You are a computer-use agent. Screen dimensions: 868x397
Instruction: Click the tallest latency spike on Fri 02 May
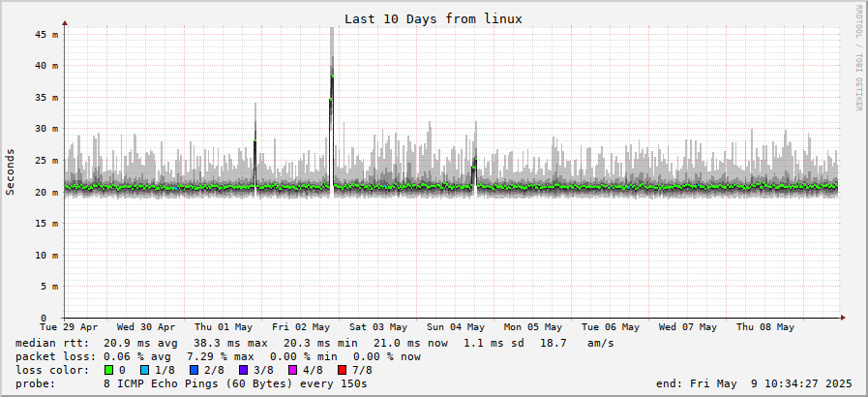click(x=332, y=108)
